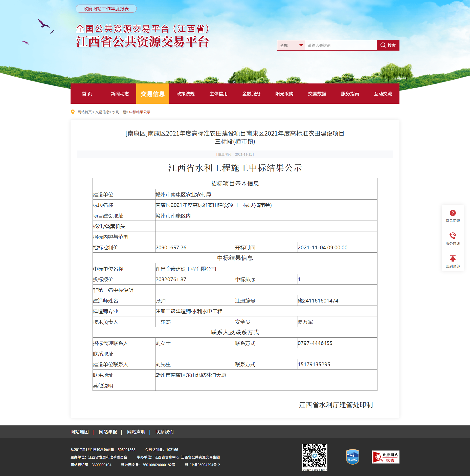Viewport: 470px width, 476px height.
Task: Click the 政府网站工作年度报表 button
Action: point(106,9)
